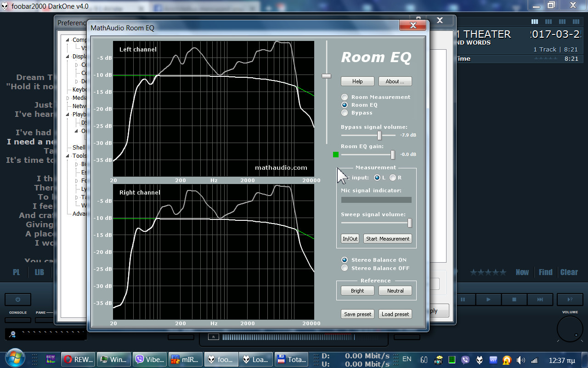Open the speaker volume tray icon
Screen dimensions: 588x368
tap(520, 360)
